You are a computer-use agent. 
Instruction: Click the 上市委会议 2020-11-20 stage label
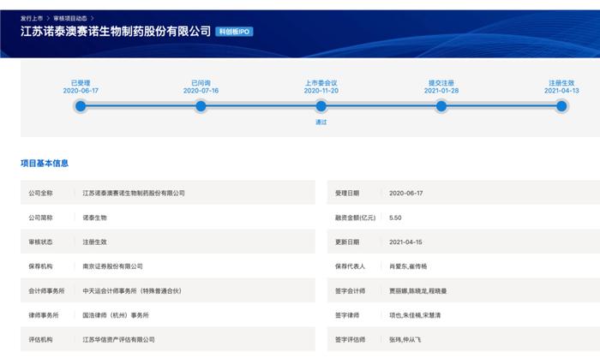click(321, 87)
